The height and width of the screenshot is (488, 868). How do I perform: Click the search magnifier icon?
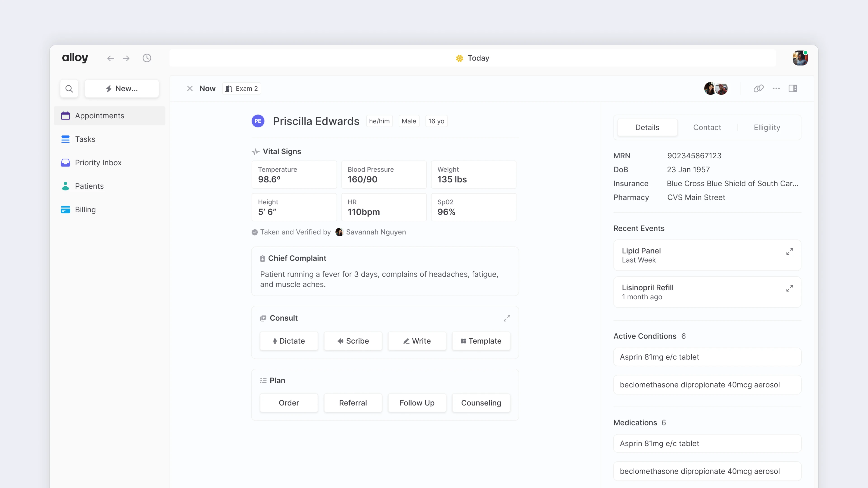(x=69, y=89)
